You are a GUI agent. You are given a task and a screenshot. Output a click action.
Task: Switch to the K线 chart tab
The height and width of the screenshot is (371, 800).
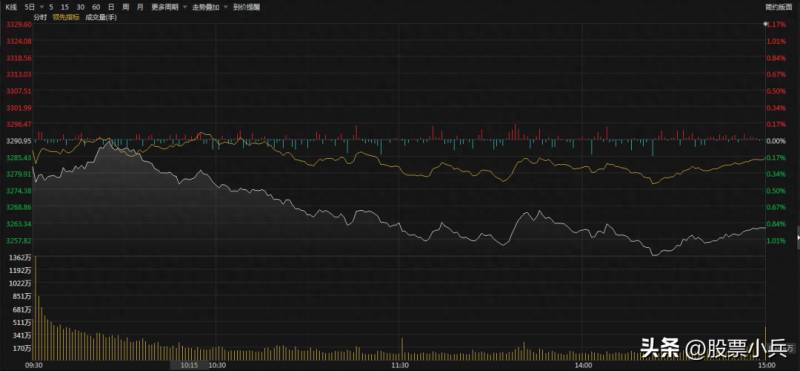pos(11,8)
